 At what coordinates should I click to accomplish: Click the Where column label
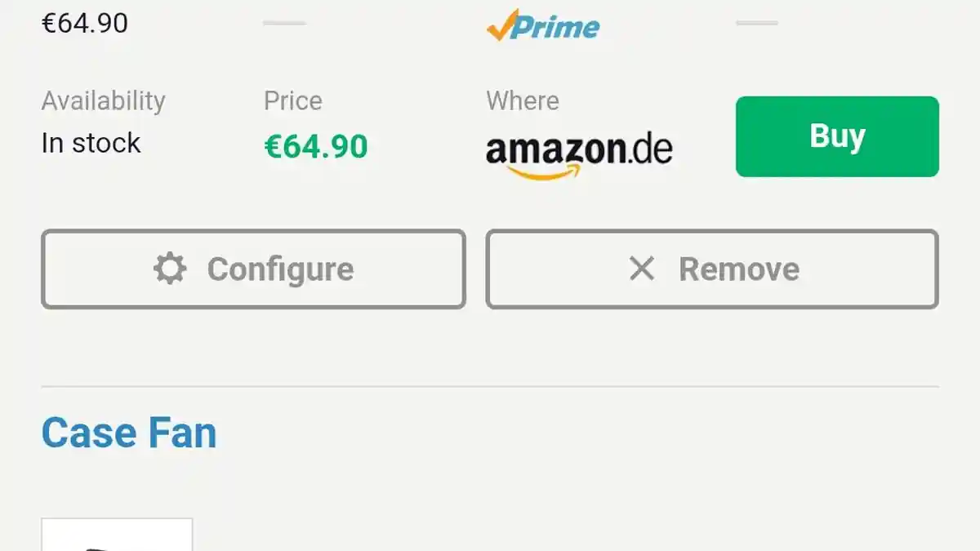pos(523,101)
